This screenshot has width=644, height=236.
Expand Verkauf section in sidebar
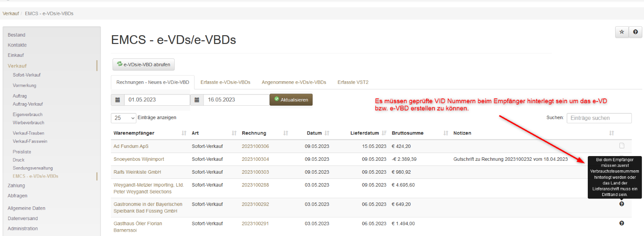tap(17, 66)
